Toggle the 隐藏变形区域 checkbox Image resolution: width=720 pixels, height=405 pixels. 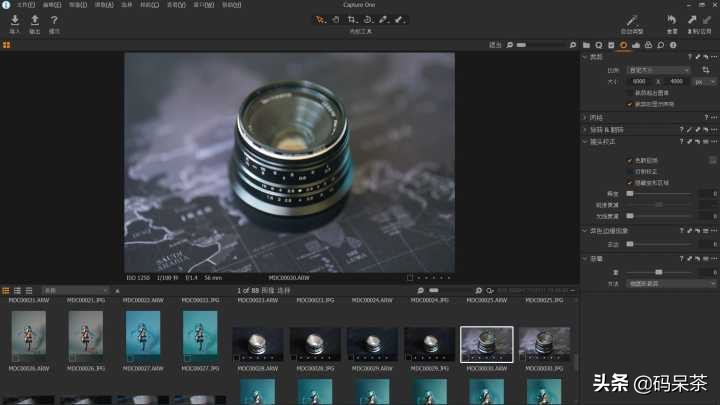tap(630, 182)
